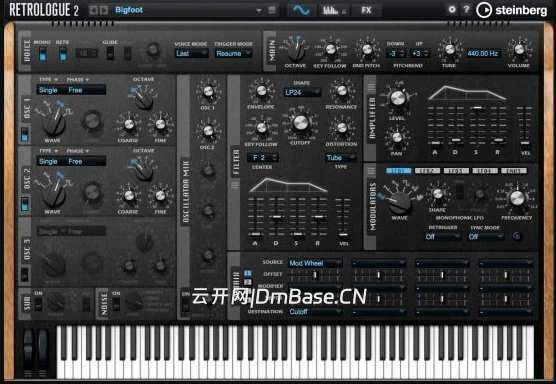Click the LFO Wave selector knob

400,201
